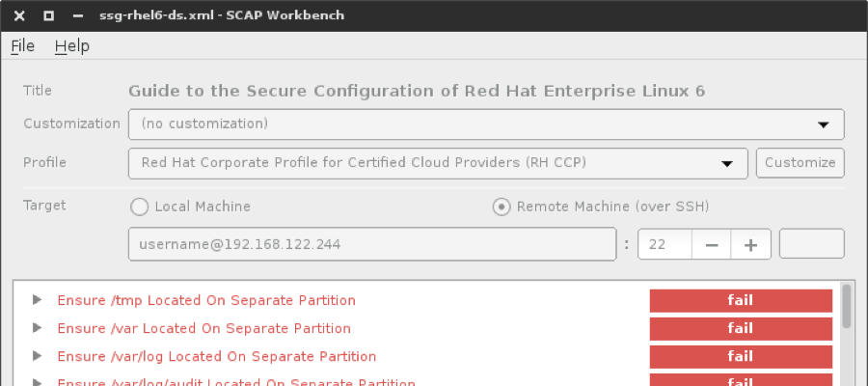
Task: Click the SSH port number field
Action: (x=665, y=244)
